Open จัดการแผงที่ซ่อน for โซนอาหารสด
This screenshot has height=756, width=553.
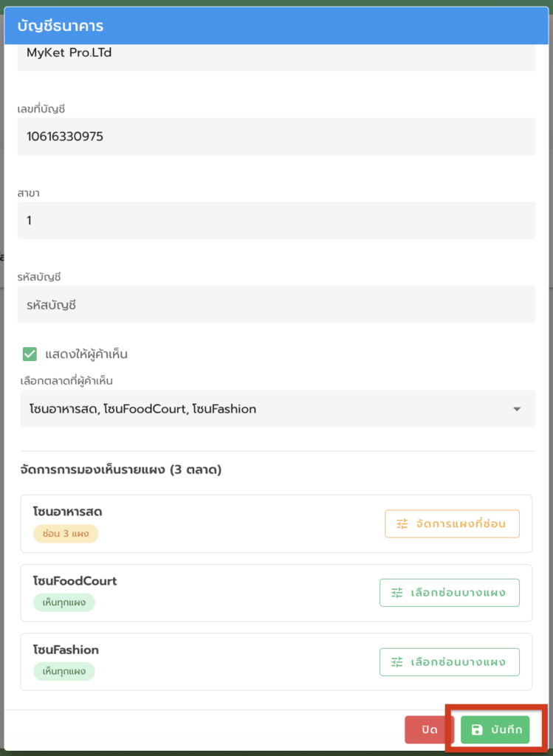tap(452, 523)
